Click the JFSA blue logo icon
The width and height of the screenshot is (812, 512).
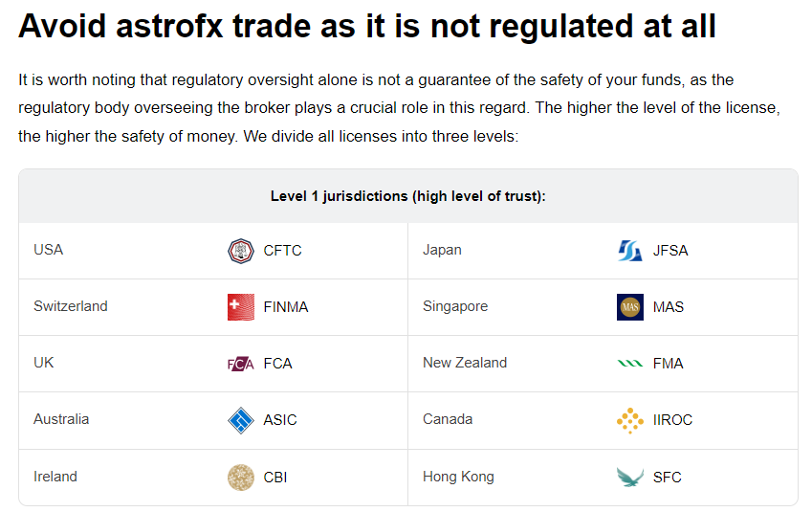[x=630, y=251]
